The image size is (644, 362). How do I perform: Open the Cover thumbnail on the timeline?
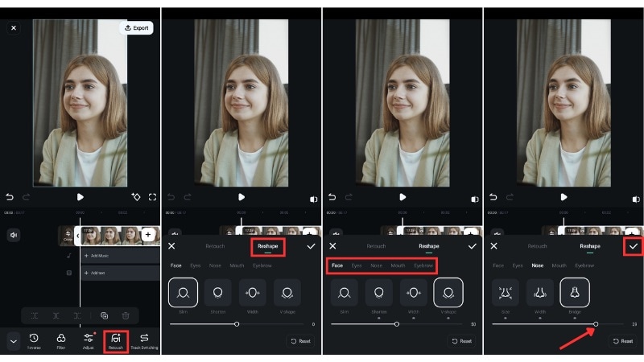(x=68, y=236)
